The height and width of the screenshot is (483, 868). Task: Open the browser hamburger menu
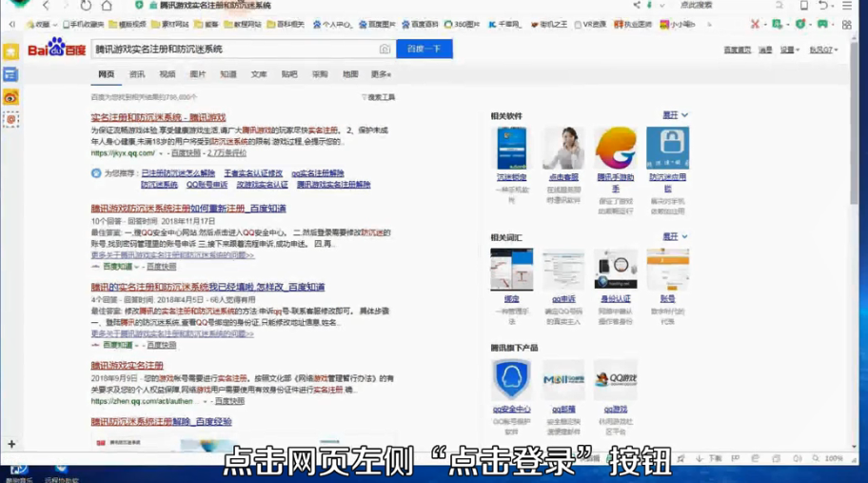point(847,6)
